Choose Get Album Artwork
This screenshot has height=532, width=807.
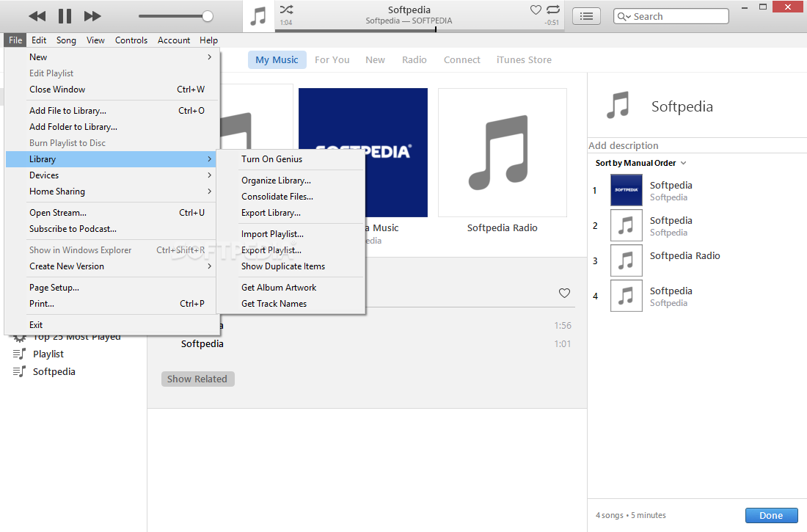291,288
